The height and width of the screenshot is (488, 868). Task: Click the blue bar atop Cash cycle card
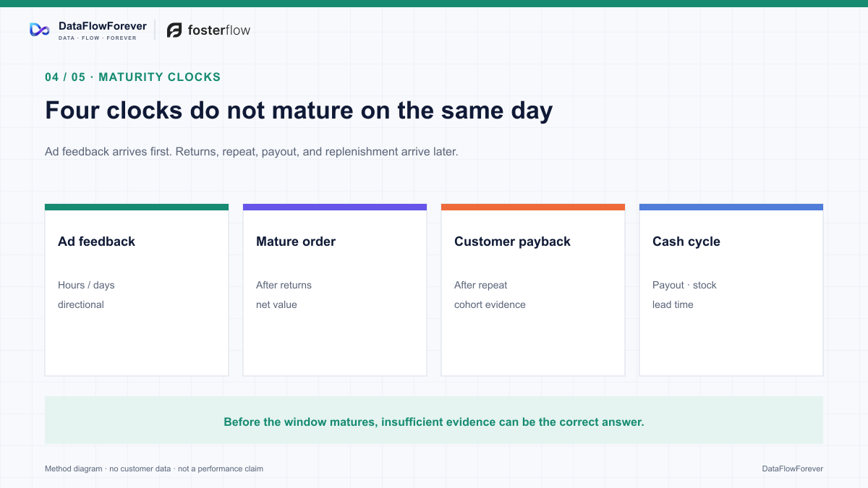pos(731,207)
